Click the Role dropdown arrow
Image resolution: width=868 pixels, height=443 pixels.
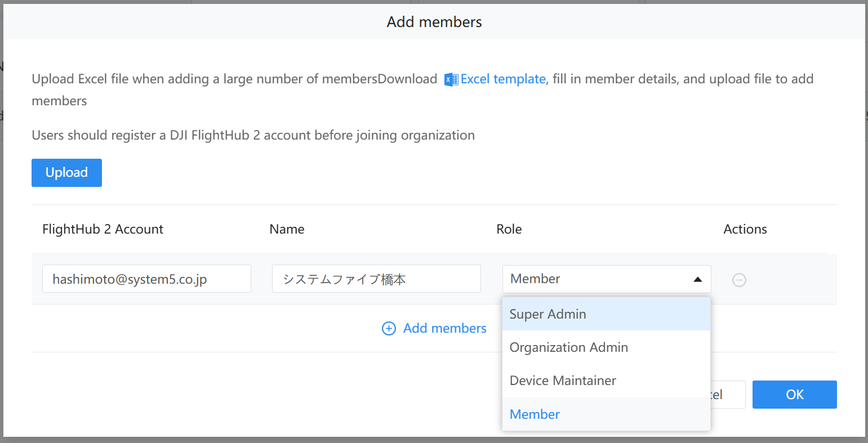point(698,279)
